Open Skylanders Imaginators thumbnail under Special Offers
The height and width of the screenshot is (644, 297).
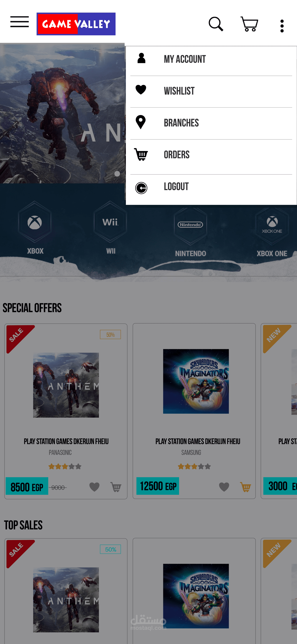tap(196, 381)
